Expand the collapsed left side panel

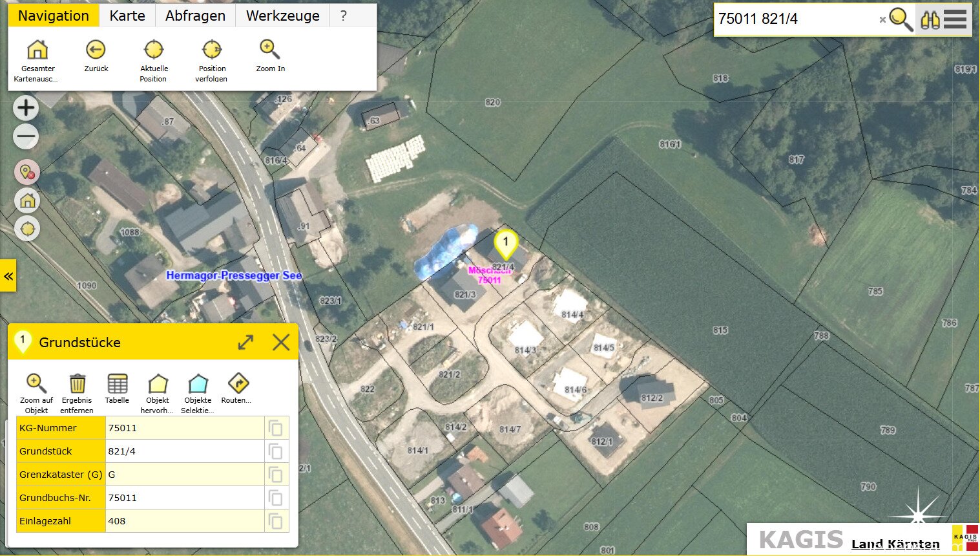click(x=8, y=276)
